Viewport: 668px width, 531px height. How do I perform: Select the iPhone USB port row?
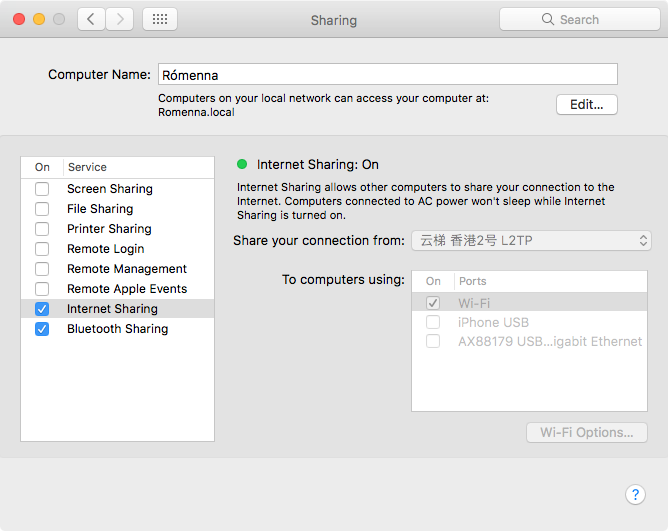(x=530, y=322)
